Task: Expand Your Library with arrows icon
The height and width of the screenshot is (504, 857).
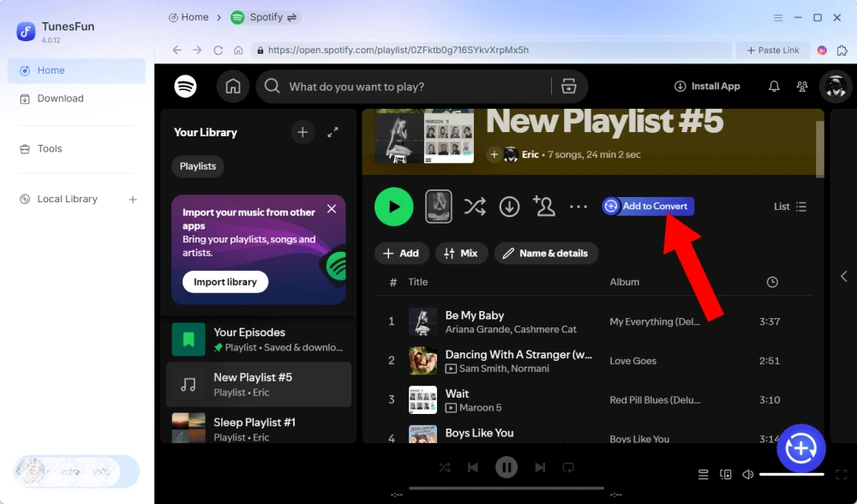Action: point(333,132)
